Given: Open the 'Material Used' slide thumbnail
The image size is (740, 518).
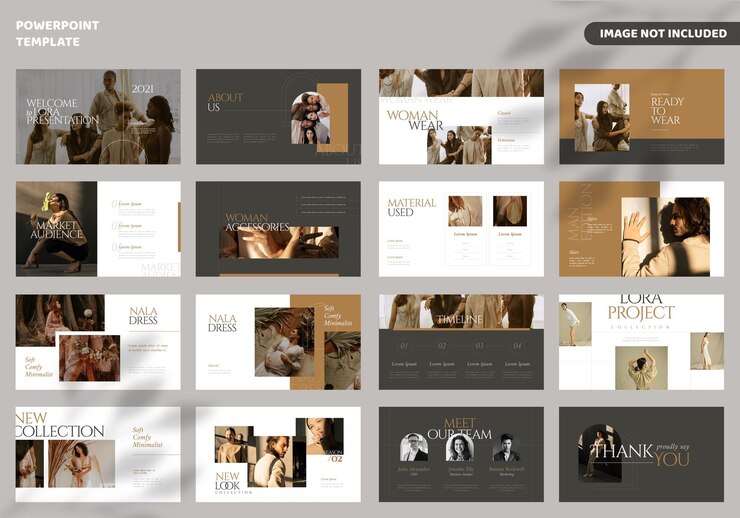Looking at the screenshot, I should coord(461,229).
